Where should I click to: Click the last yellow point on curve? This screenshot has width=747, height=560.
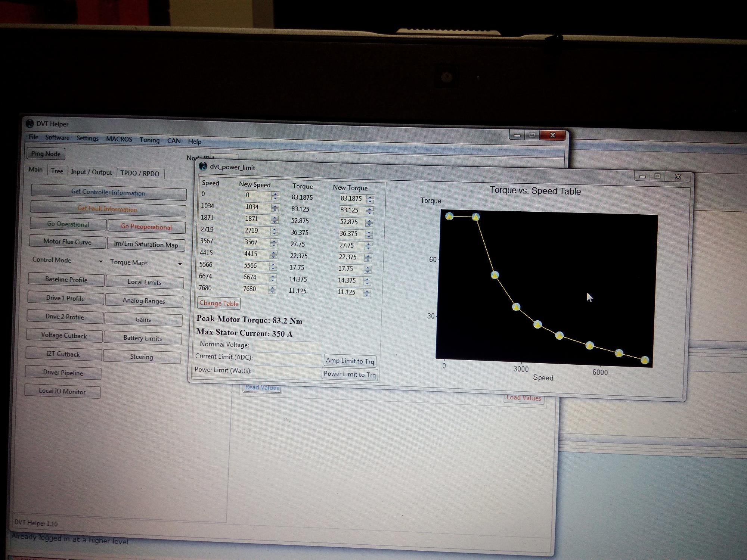[645, 360]
